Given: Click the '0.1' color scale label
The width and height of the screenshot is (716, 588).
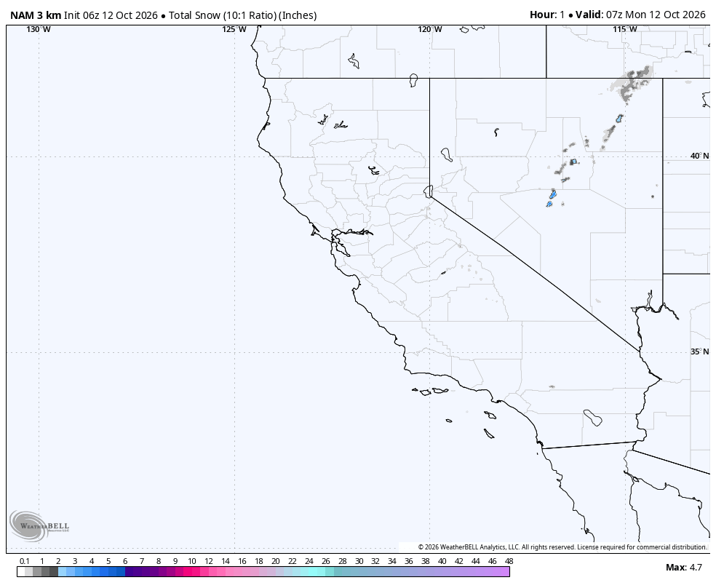Looking at the screenshot, I should [x=25, y=561].
